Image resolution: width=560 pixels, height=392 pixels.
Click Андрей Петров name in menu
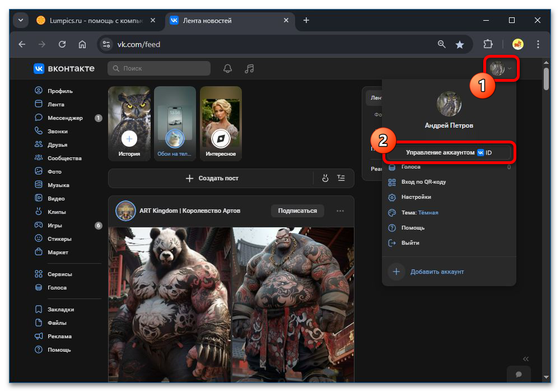449,125
